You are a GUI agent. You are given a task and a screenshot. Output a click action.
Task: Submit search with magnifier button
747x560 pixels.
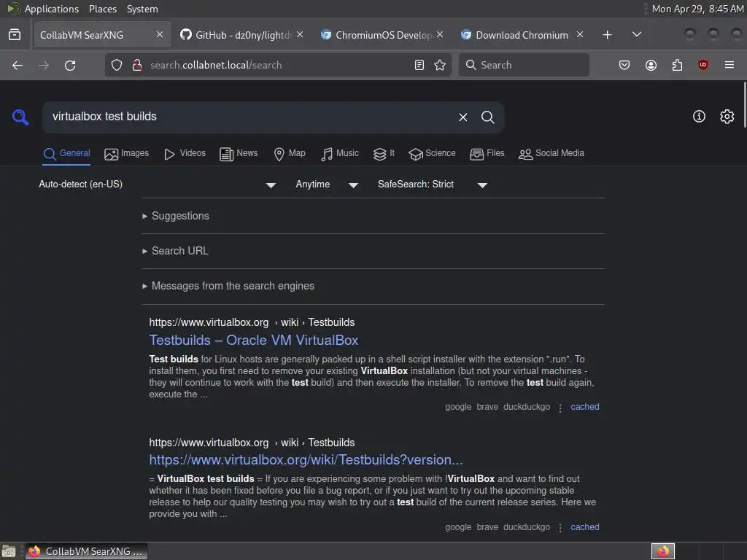[487, 117]
